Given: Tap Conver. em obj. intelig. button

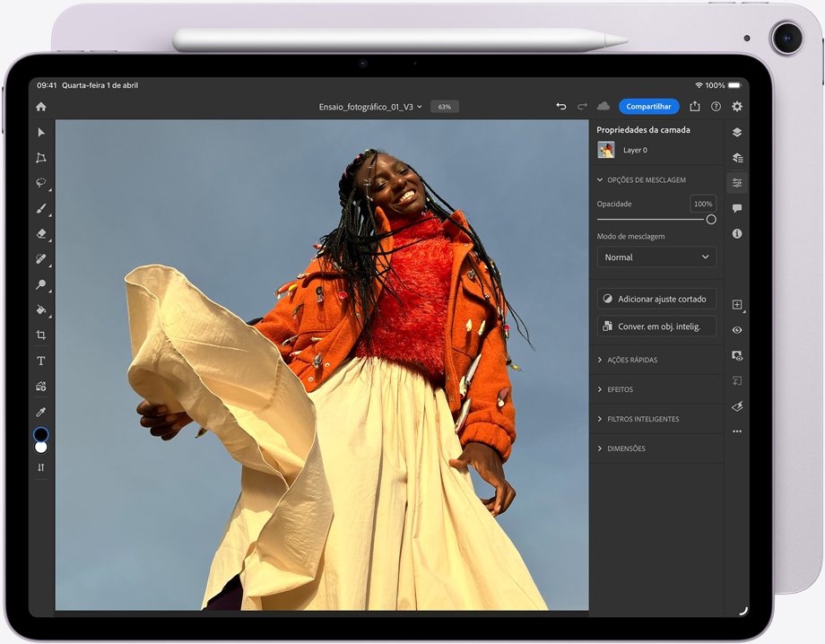Looking at the screenshot, I should (656, 326).
